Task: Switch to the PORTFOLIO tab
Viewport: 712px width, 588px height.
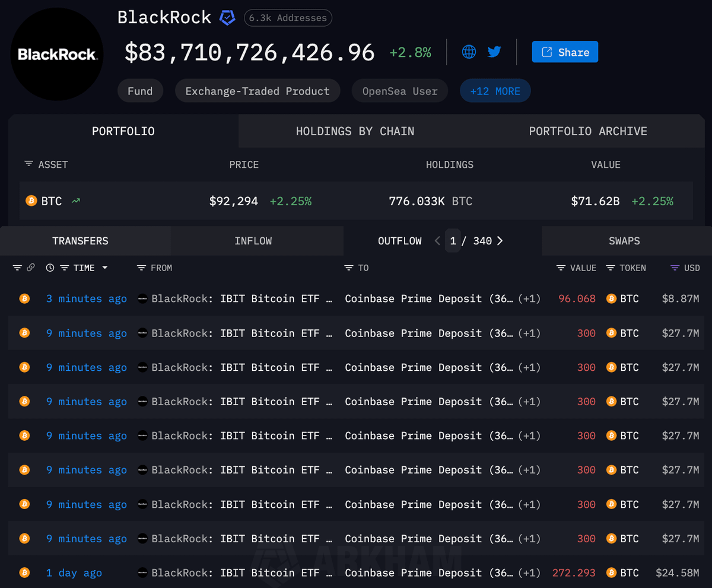Action: (x=123, y=131)
